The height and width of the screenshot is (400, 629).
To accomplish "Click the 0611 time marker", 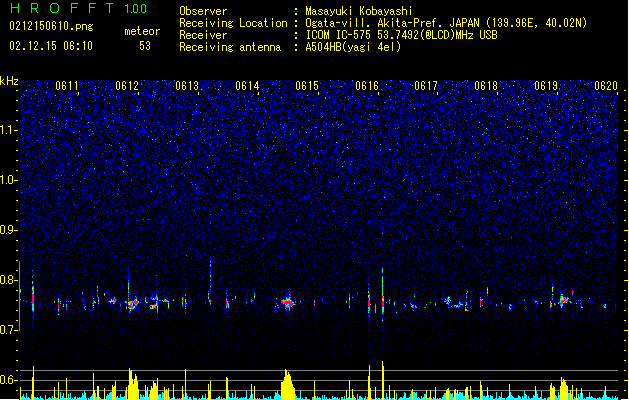I will point(67,86).
